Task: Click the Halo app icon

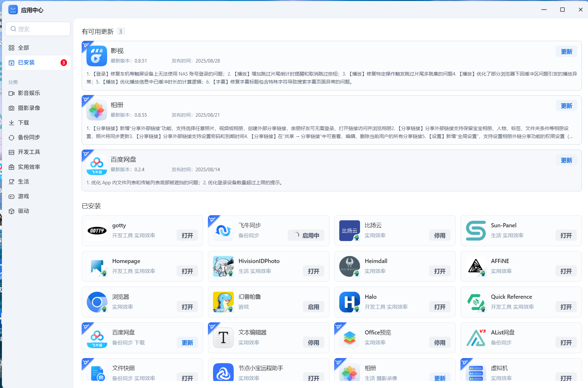Action: (x=349, y=302)
